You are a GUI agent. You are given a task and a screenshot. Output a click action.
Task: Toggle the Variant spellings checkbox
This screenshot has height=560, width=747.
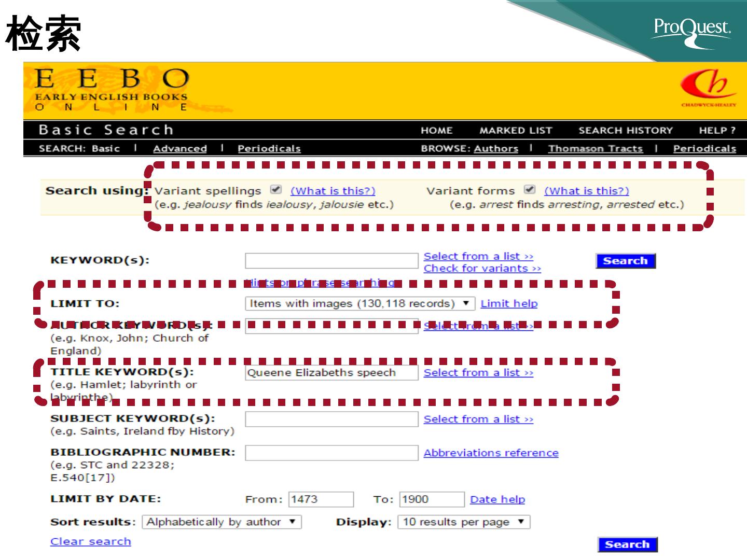coord(276,190)
